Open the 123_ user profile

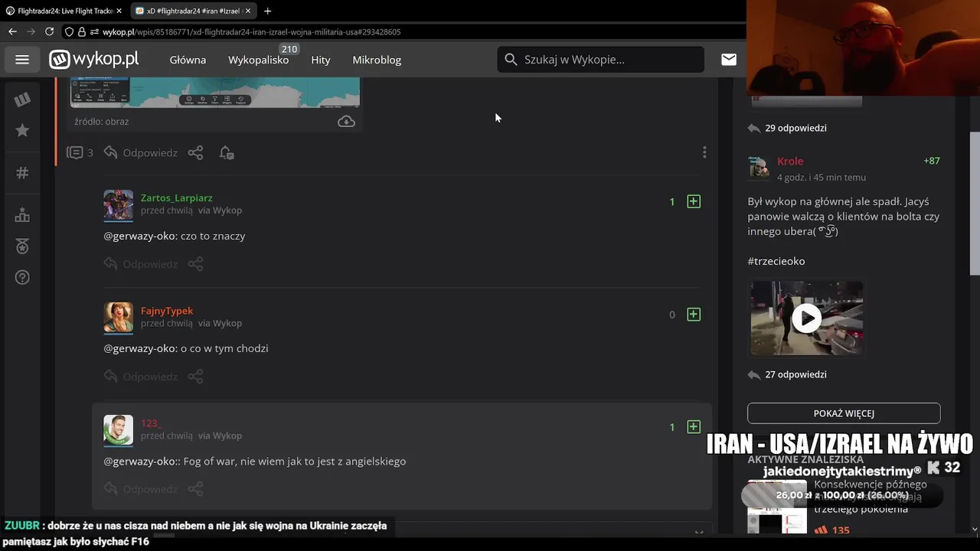coord(151,423)
